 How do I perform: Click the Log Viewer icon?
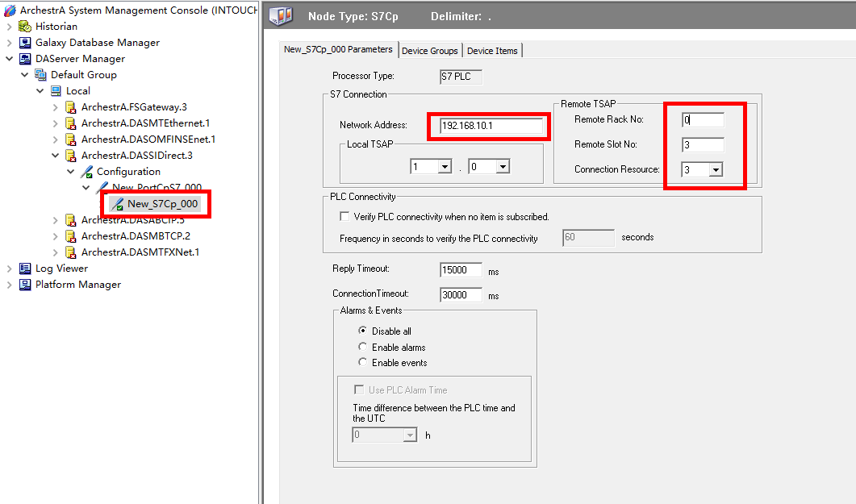click(24, 269)
